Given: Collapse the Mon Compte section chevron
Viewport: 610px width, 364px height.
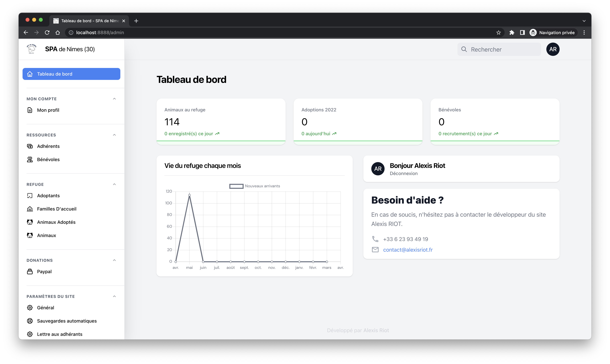Looking at the screenshot, I should 114,99.
